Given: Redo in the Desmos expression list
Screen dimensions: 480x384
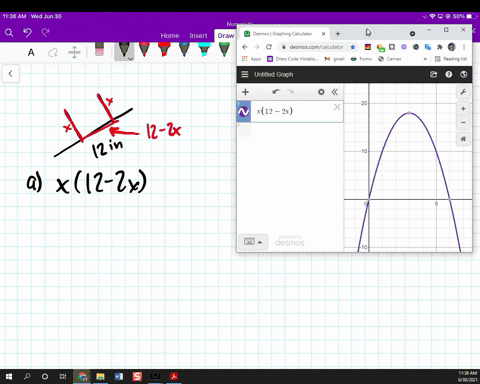Looking at the screenshot, I should click(290, 92).
